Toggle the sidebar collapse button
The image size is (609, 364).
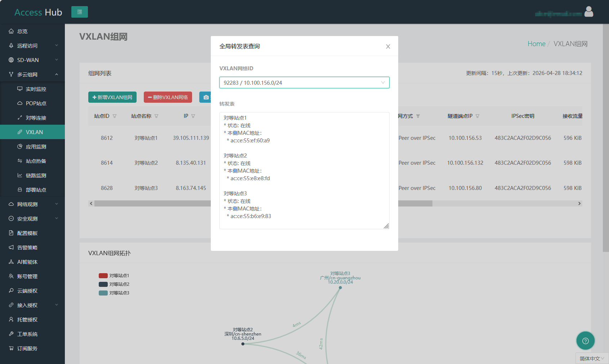click(x=80, y=12)
